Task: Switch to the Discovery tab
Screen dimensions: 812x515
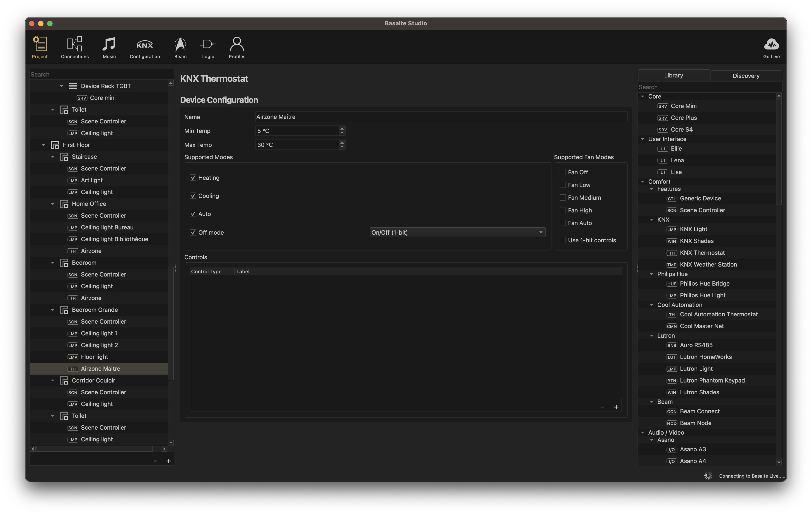Action: tap(746, 76)
